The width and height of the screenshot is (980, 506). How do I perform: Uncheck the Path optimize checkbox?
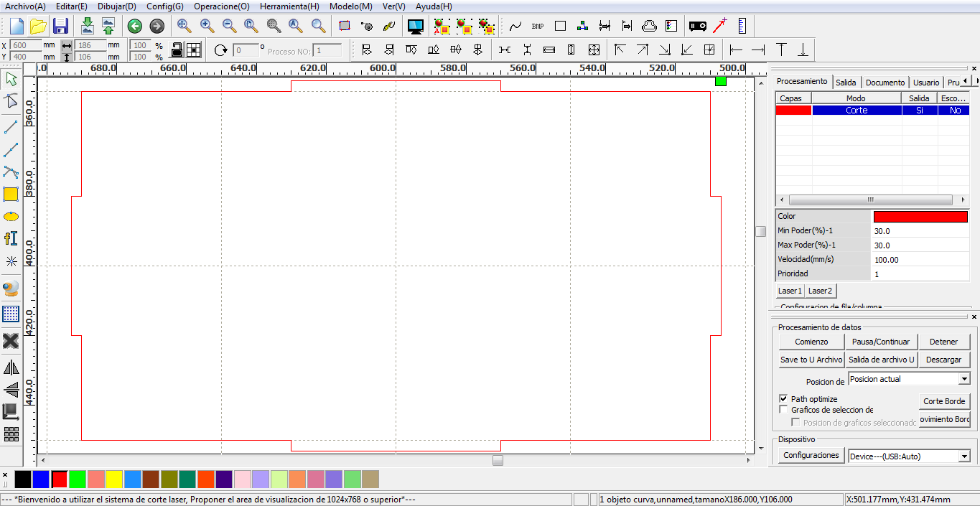click(783, 398)
